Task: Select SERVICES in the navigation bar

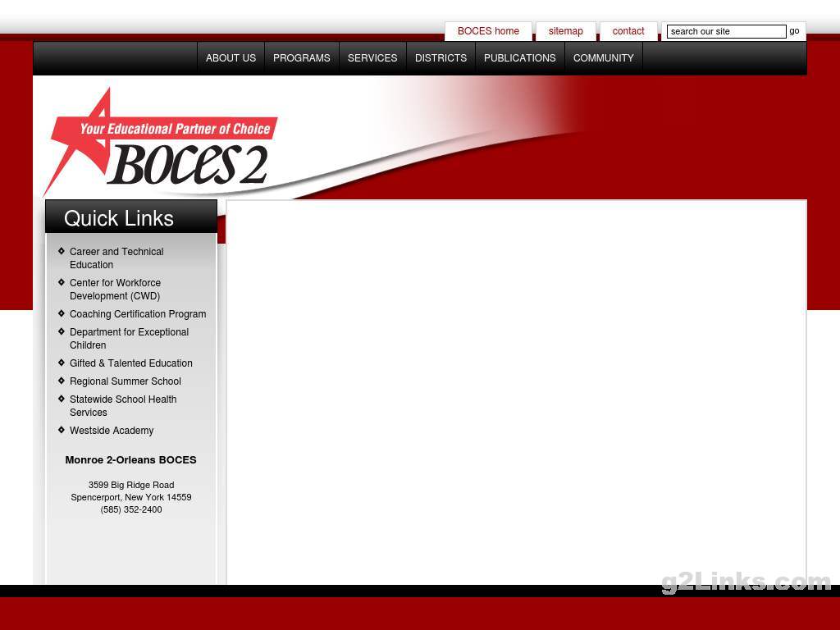Action: (x=372, y=58)
